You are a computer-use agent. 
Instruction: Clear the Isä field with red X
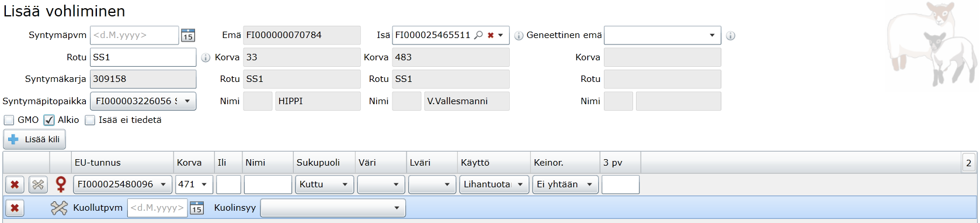point(491,35)
